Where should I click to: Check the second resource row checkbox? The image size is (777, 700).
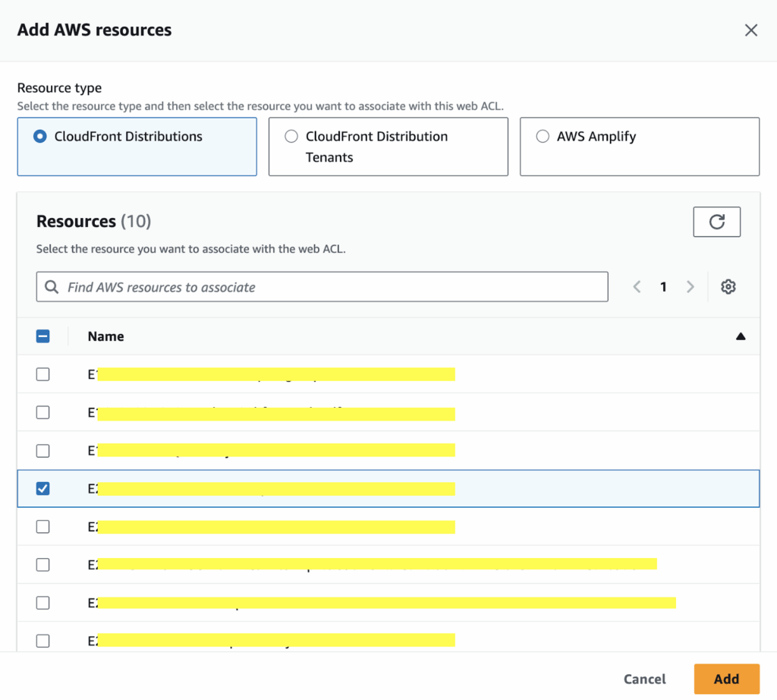43,412
